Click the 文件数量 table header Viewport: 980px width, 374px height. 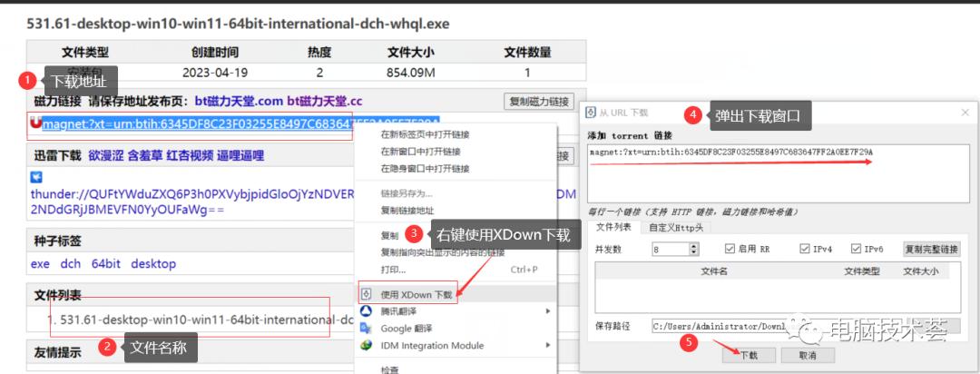pos(527,53)
